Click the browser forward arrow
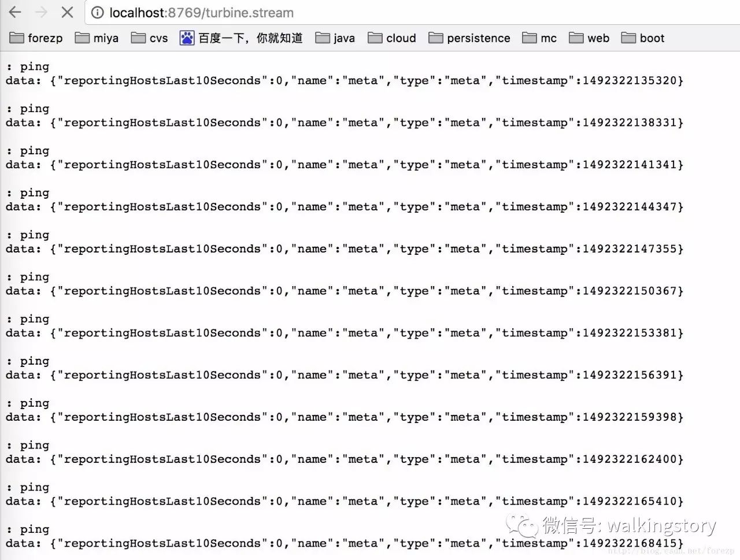Screen dimensions: 740x560 tap(41, 12)
